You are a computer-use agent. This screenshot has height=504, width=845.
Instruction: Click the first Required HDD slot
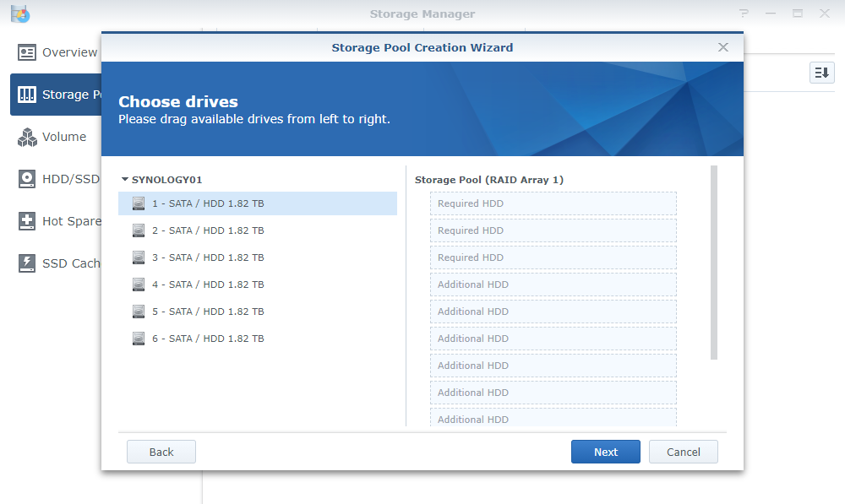coord(553,203)
